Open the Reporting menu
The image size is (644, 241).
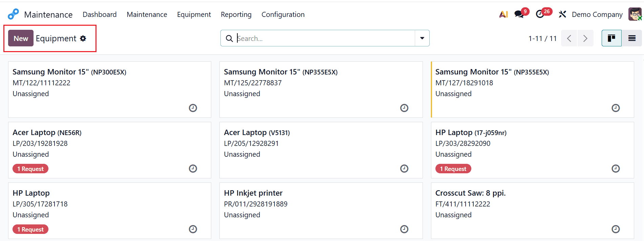[x=236, y=15]
